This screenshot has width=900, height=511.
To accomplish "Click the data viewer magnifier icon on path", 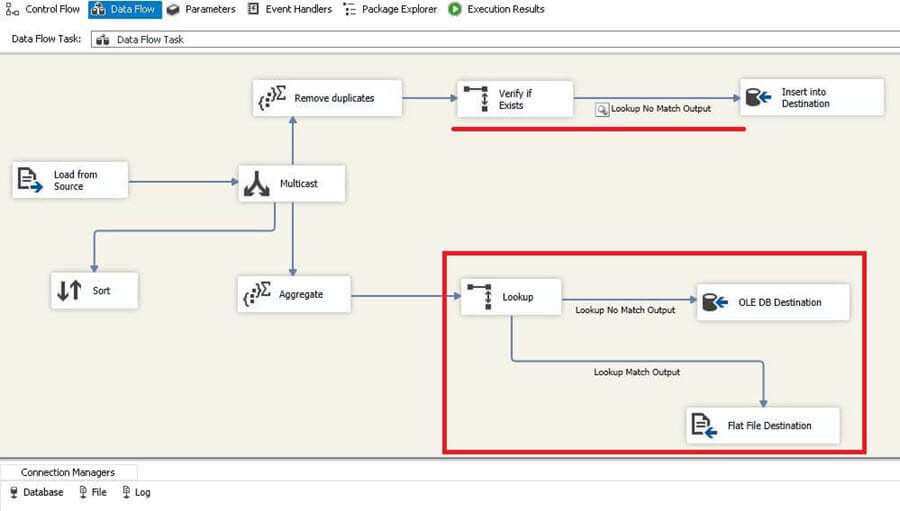I will [602, 110].
